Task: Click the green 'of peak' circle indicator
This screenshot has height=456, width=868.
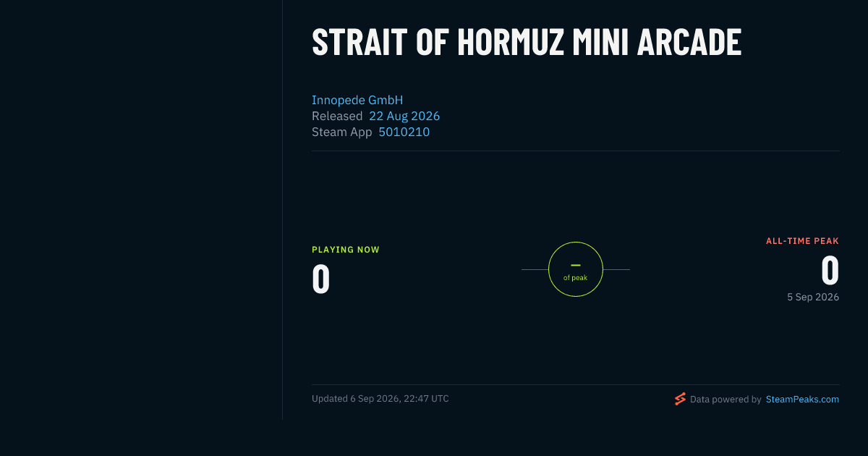Action: click(x=576, y=269)
